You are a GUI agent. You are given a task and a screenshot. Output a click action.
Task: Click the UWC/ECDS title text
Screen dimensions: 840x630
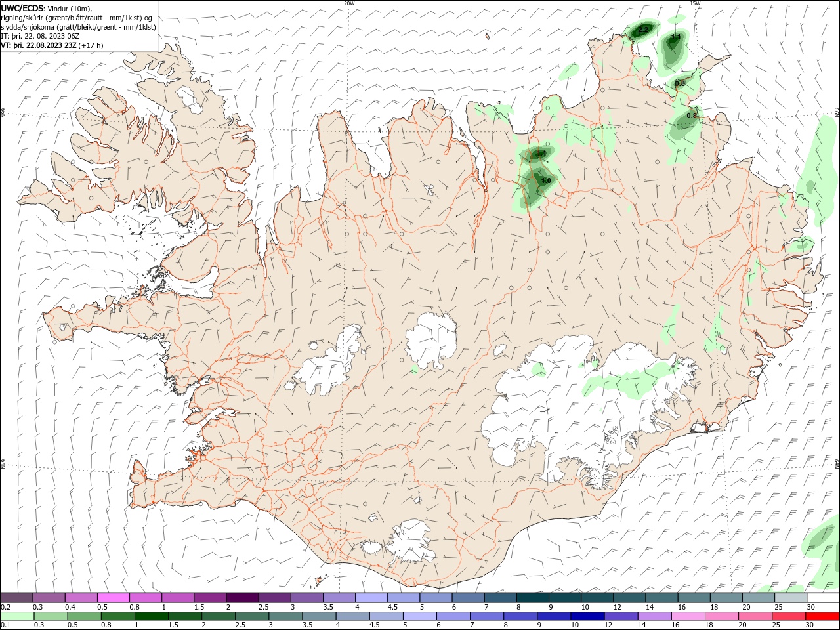click(22, 8)
